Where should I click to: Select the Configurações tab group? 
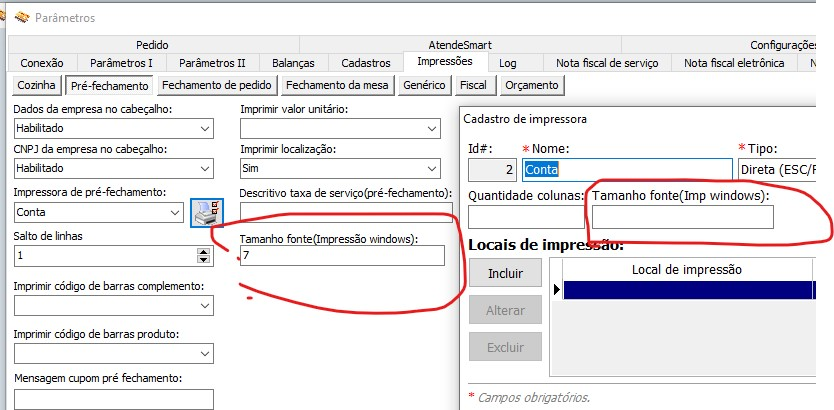tap(718, 45)
